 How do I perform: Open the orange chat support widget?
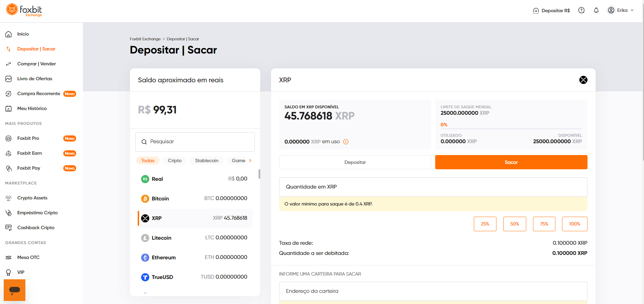(x=15, y=290)
